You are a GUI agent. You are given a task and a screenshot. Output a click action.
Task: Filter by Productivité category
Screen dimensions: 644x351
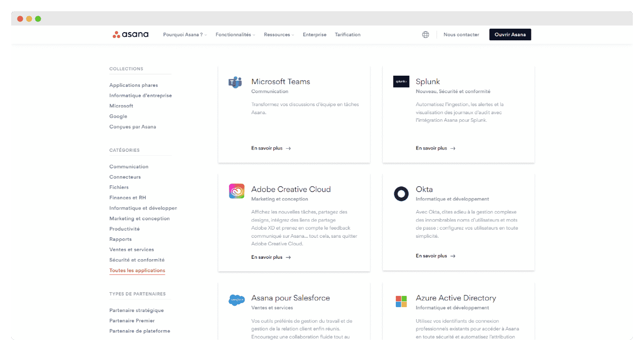124,229
